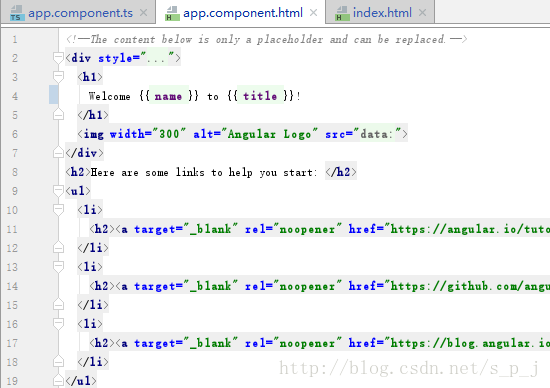Click rel="noopener" attribute on line 14
The image size is (550, 388).
293,286
